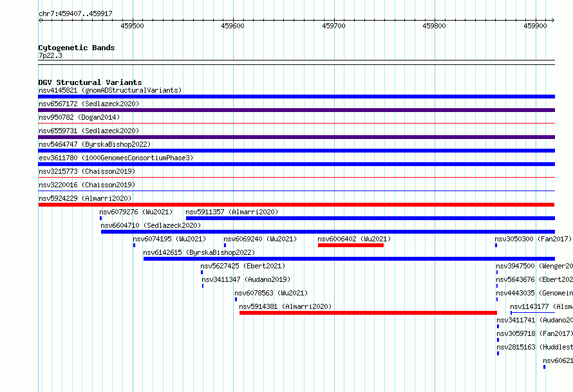The image size is (573, 392).
Task: Click the 459700 ruler position
Action: [x=333, y=26]
